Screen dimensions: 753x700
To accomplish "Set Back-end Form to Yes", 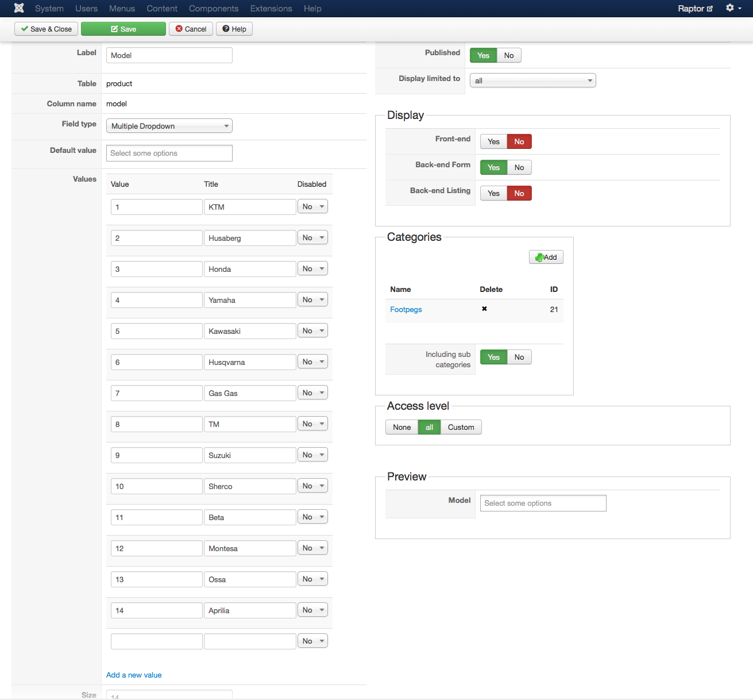I will pyautogui.click(x=493, y=167).
